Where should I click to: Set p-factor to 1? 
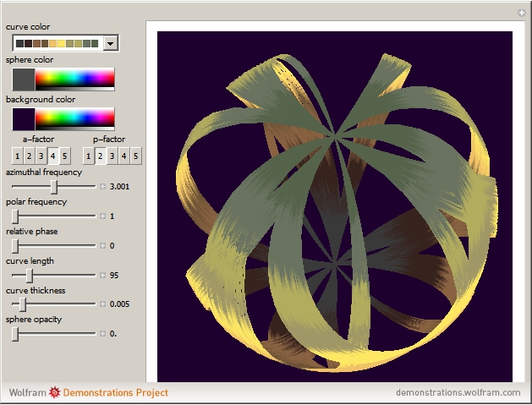click(x=88, y=156)
